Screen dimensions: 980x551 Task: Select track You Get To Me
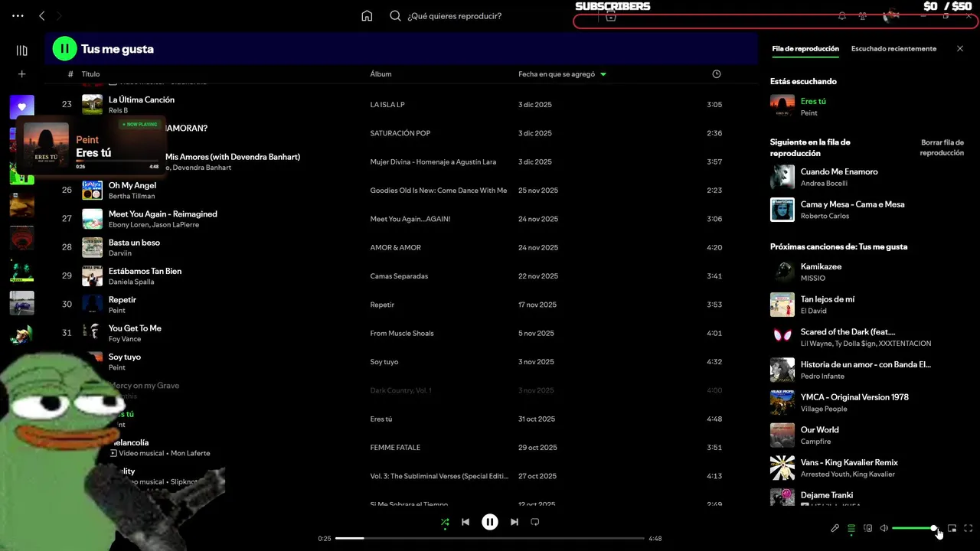click(135, 328)
